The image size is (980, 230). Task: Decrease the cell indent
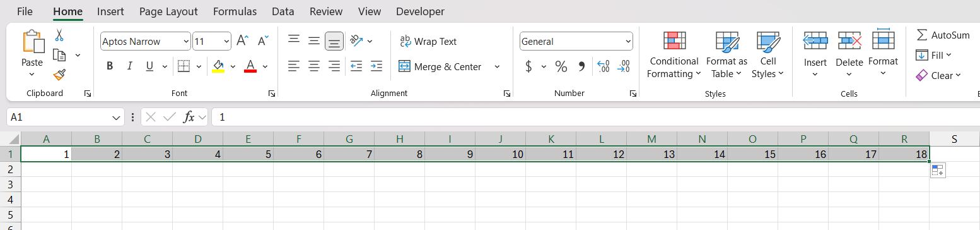click(356, 66)
